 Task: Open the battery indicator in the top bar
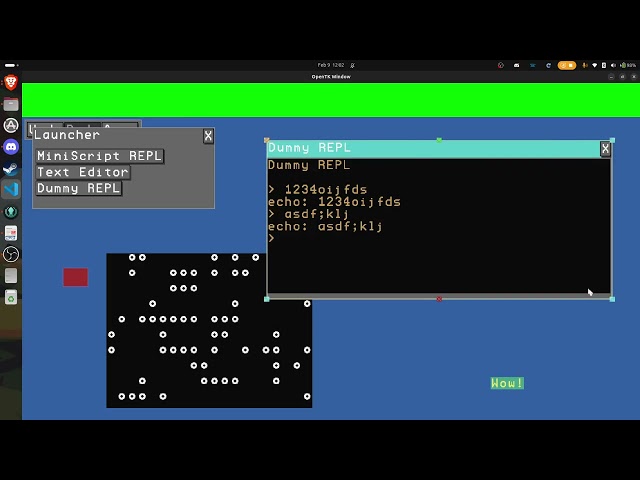628,65
